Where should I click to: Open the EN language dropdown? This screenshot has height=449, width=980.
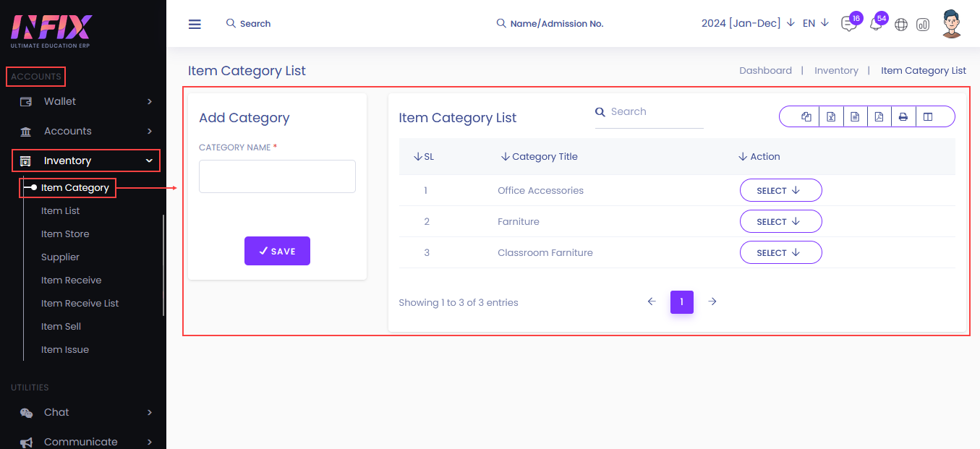[x=816, y=23]
